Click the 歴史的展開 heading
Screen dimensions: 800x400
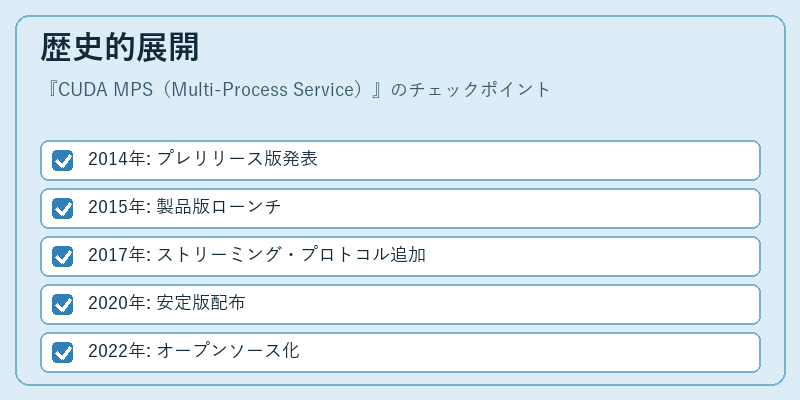[x=120, y=48]
